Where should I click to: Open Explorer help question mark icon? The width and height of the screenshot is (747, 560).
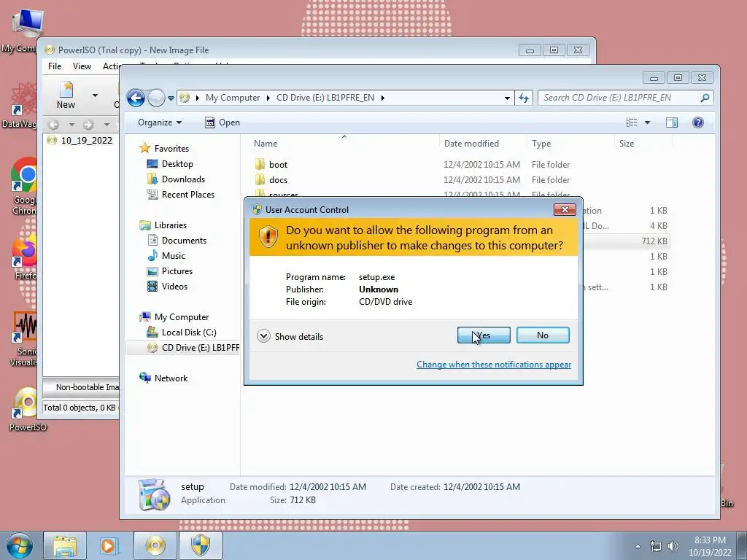pos(698,122)
